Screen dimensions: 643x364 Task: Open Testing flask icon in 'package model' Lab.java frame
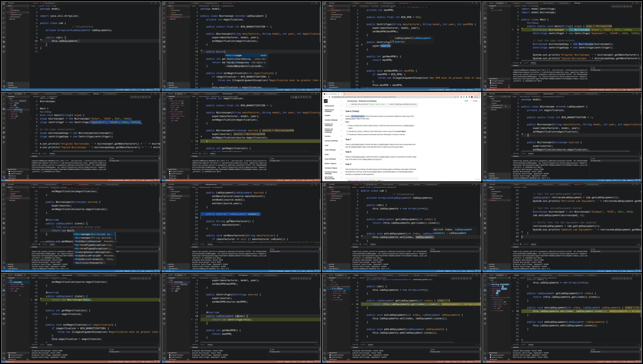click(x=4, y=32)
